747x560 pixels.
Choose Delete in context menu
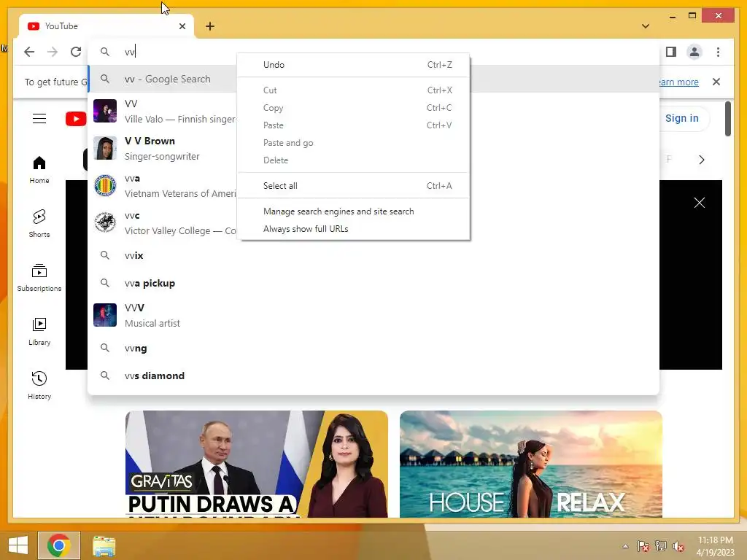point(354,160)
